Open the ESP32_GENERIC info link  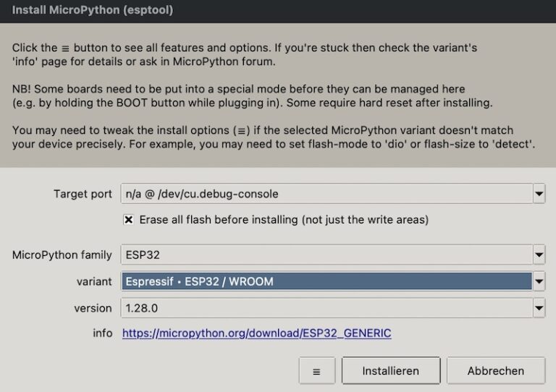(257, 333)
